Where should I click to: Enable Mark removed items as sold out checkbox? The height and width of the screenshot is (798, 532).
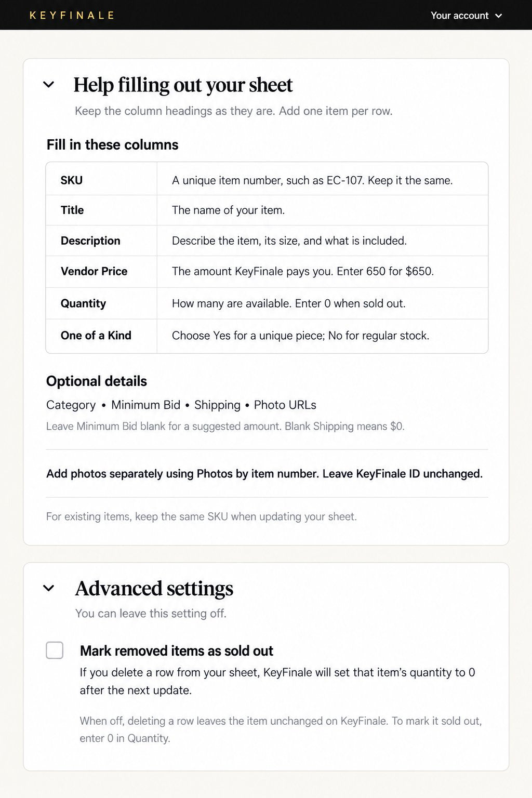(x=55, y=650)
